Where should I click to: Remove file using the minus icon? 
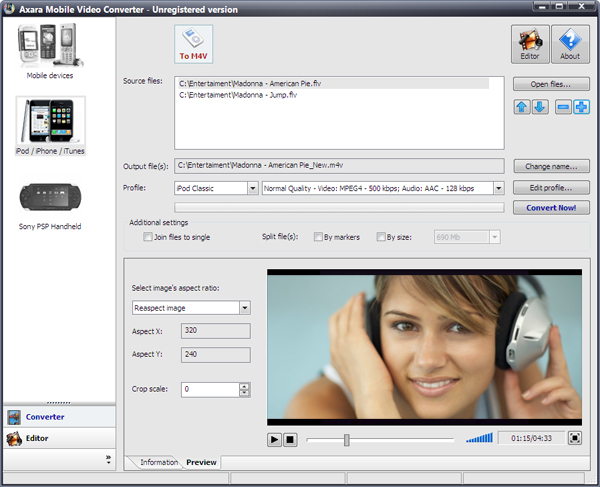[x=564, y=107]
